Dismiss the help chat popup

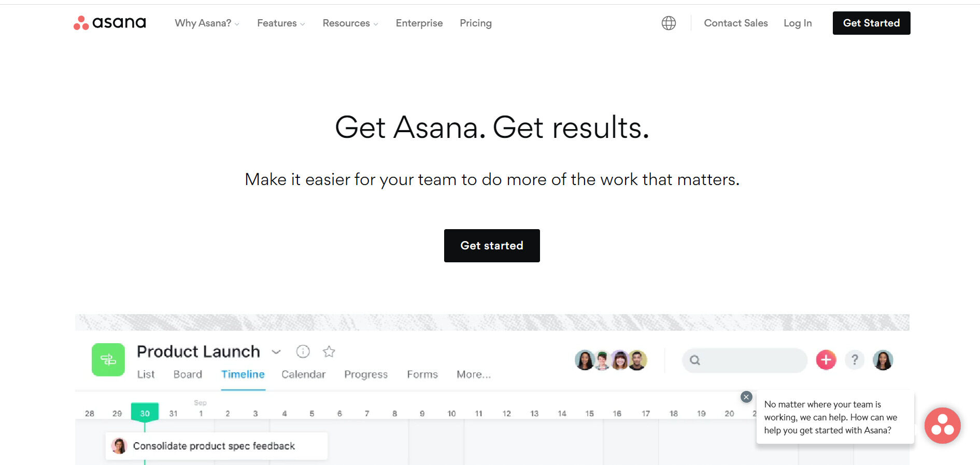pyautogui.click(x=746, y=397)
